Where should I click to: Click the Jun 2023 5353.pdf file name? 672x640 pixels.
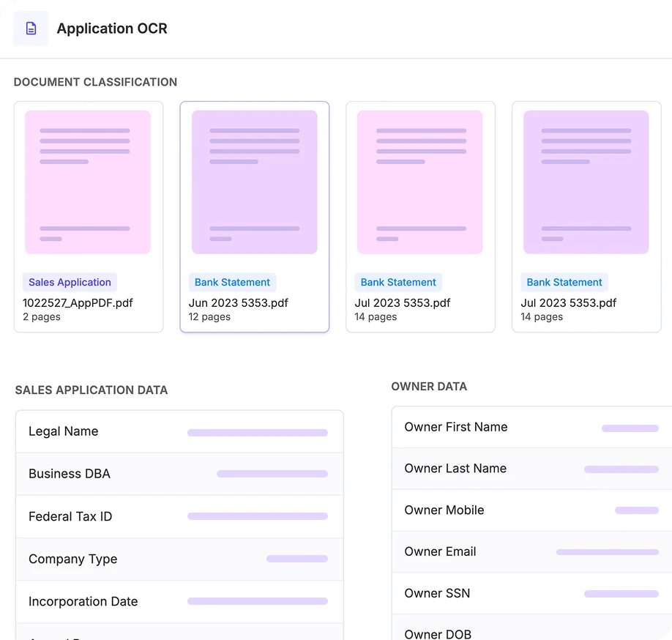pyautogui.click(x=239, y=303)
